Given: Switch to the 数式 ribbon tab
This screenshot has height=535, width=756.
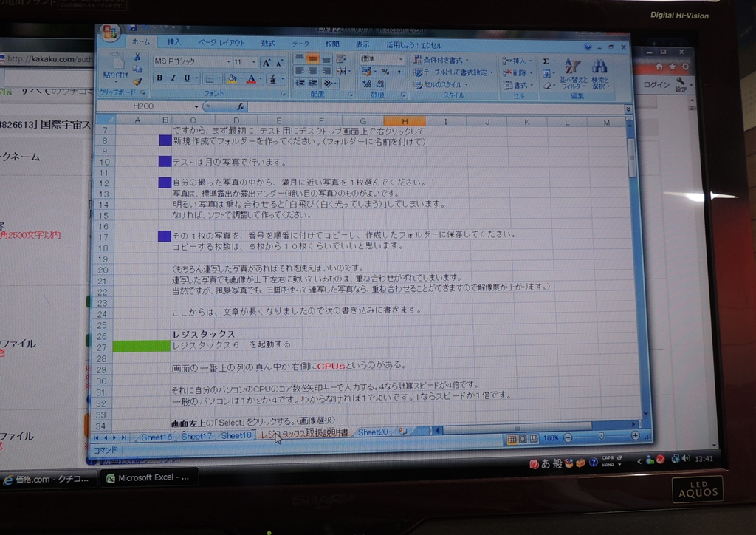Looking at the screenshot, I should [x=268, y=44].
